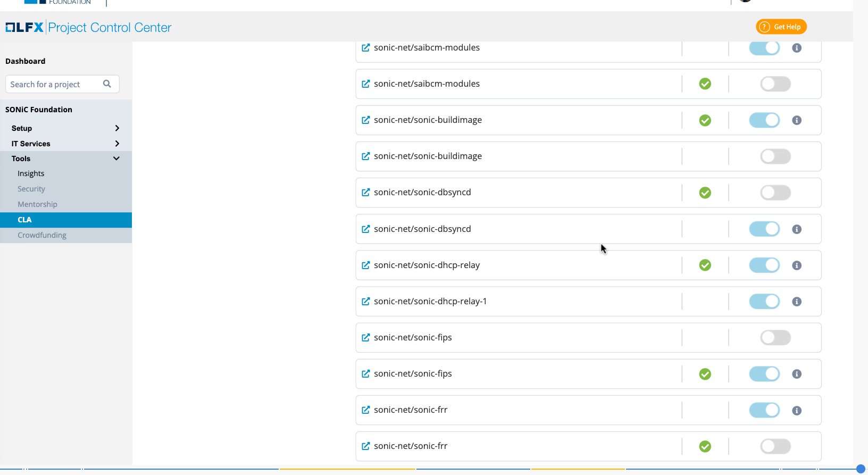This screenshot has height=475, width=868.
Task: Click green checkmark in sonic-fips row
Action: pyautogui.click(x=705, y=374)
